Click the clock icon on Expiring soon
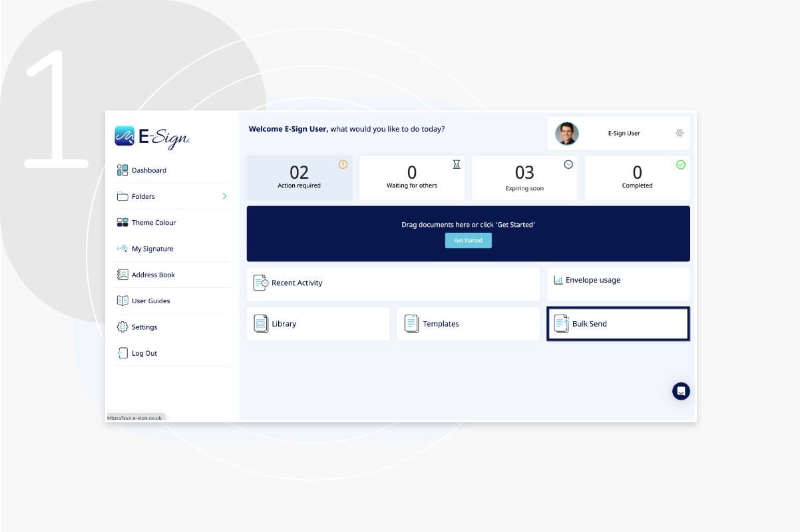Screen dimensions: 800x532 pos(568,164)
